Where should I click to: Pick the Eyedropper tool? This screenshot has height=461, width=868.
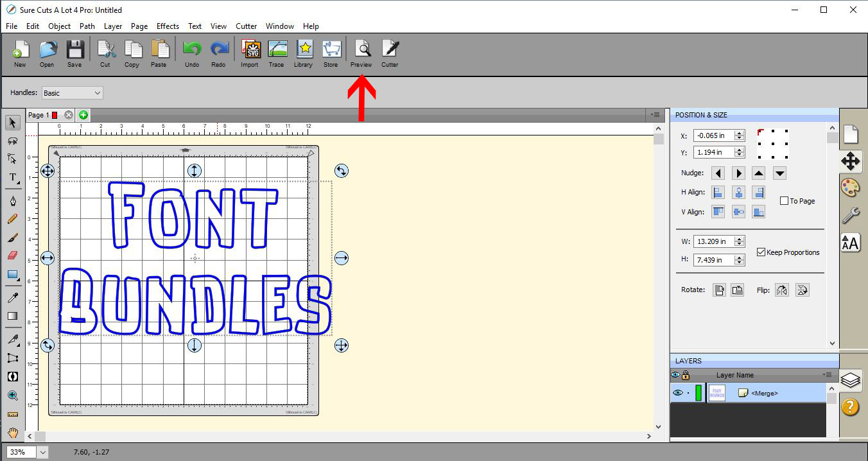(13, 297)
